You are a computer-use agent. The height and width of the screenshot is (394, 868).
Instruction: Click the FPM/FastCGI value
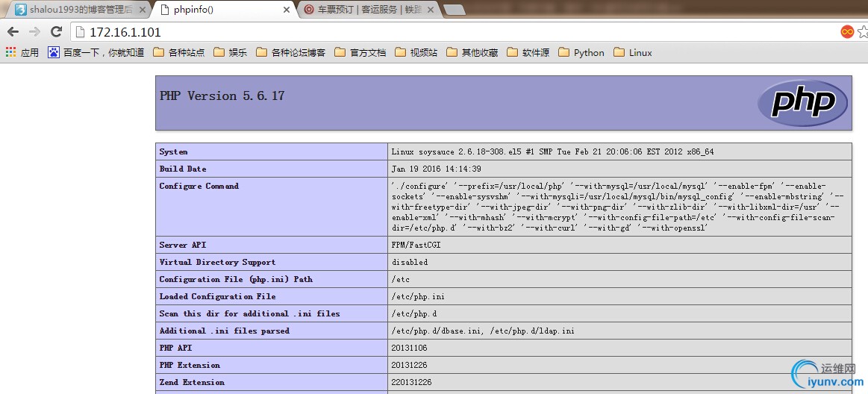tap(416, 245)
